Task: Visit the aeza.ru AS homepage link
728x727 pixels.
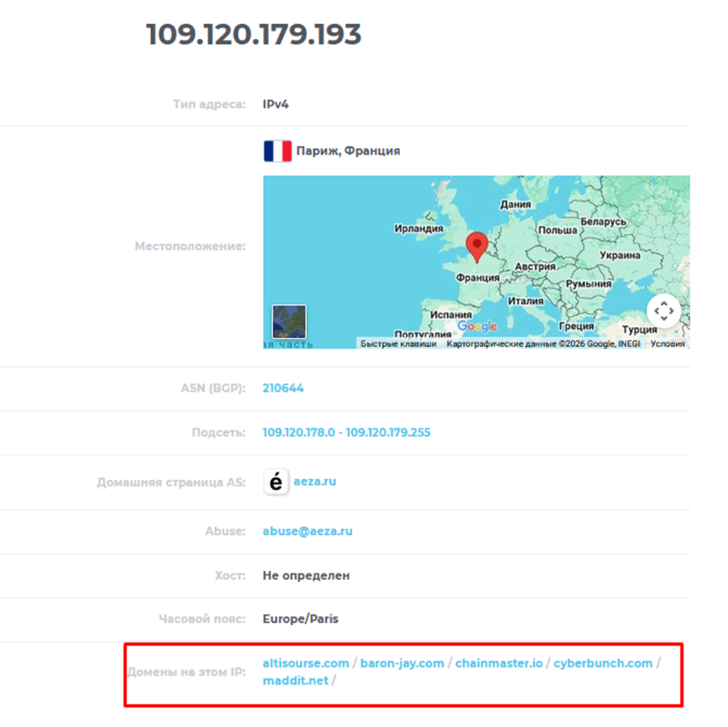Action: [315, 481]
